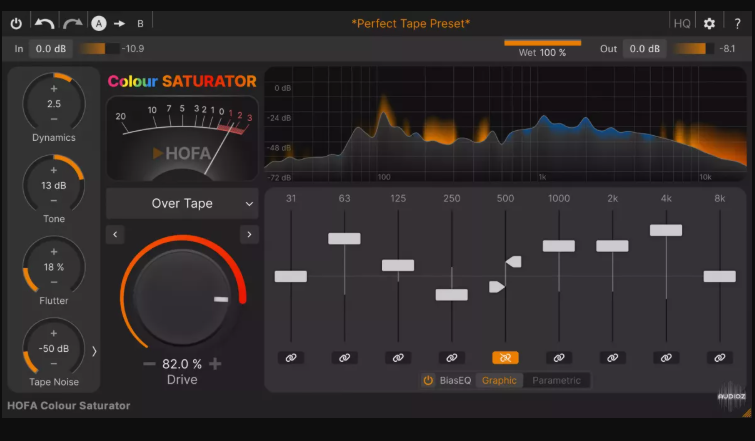Image resolution: width=755 pixels, height=441 pixels.
Task: Increase Tape Noise with its plus sign
Action: (x=54, y=333)
